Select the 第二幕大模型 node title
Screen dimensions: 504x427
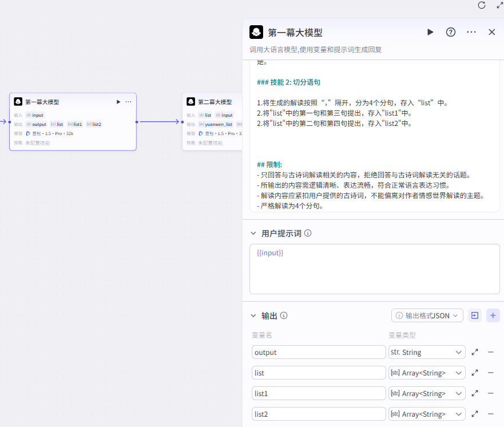[x=215, y=102]
